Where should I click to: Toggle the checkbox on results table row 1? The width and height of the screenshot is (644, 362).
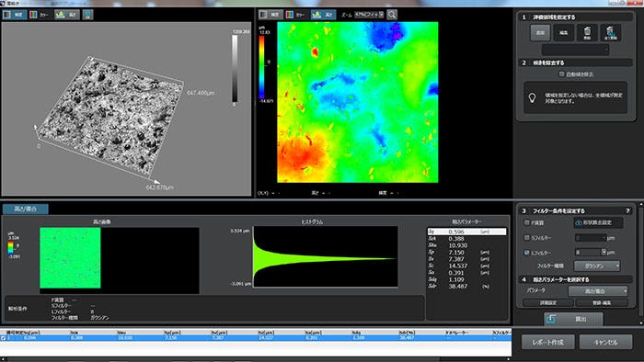4,338
